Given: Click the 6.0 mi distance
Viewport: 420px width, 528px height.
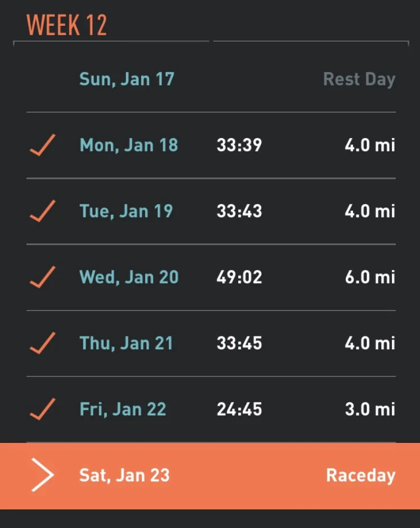Looking at the screenshot, I should 370,277.
